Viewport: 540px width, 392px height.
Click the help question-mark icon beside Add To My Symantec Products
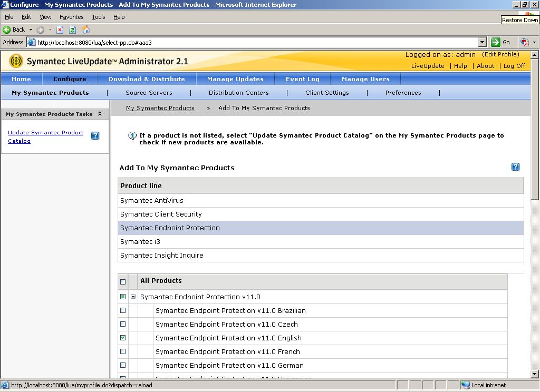point(515,166)
